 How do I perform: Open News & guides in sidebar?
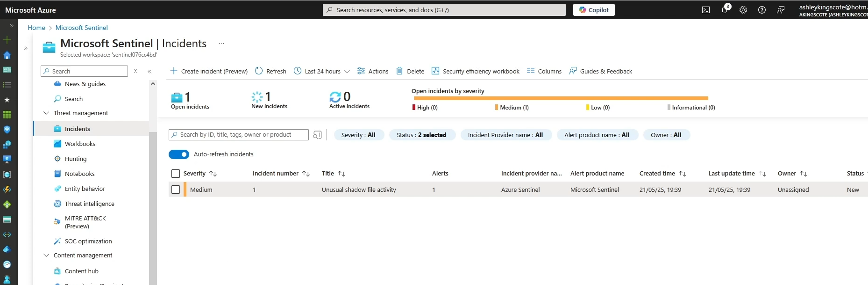click(85, 84)
